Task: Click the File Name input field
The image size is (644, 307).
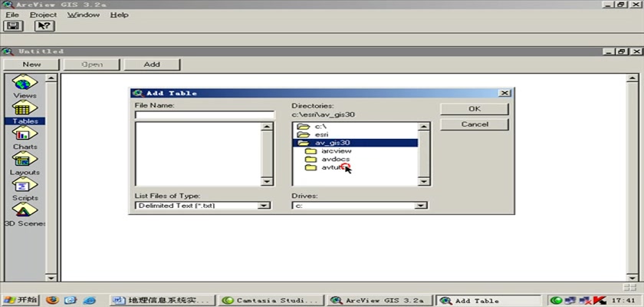Action: click(205, 114)
